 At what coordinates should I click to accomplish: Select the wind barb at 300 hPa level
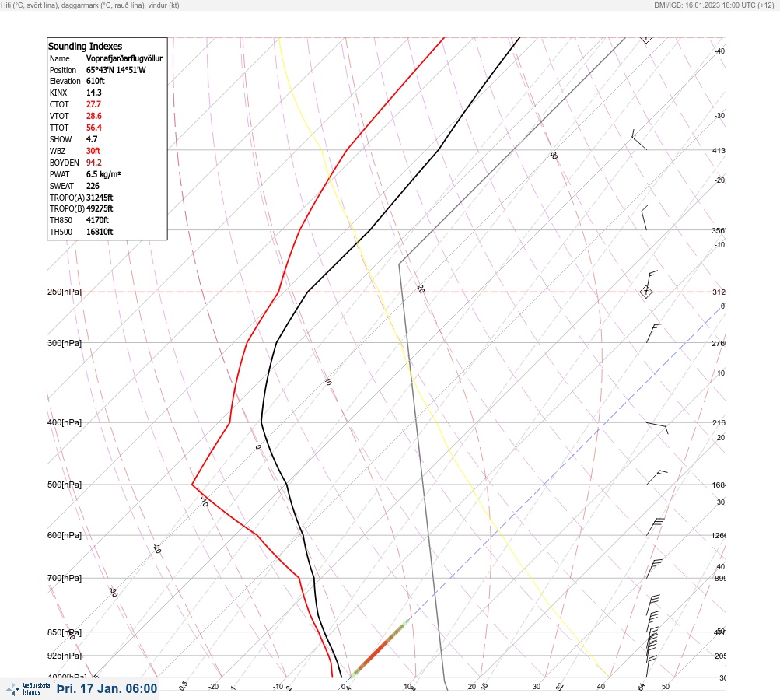pos(654,334)
